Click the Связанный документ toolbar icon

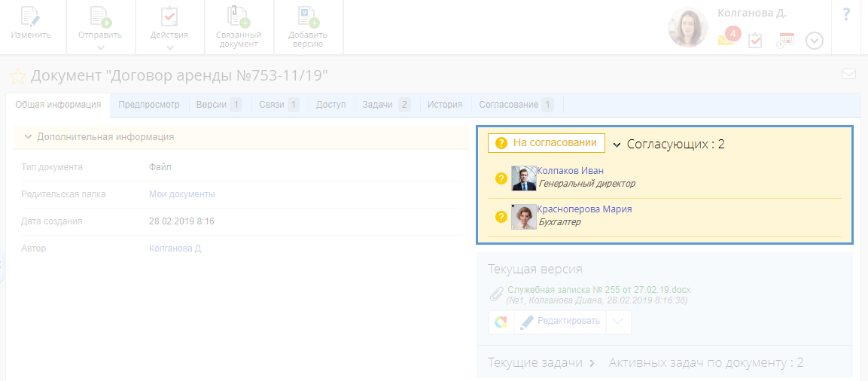pos(239,17)
